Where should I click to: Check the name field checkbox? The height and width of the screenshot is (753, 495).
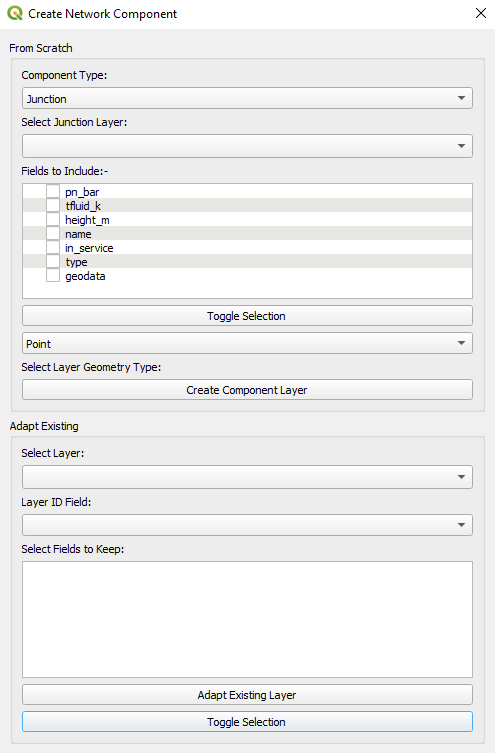(53, 233)
